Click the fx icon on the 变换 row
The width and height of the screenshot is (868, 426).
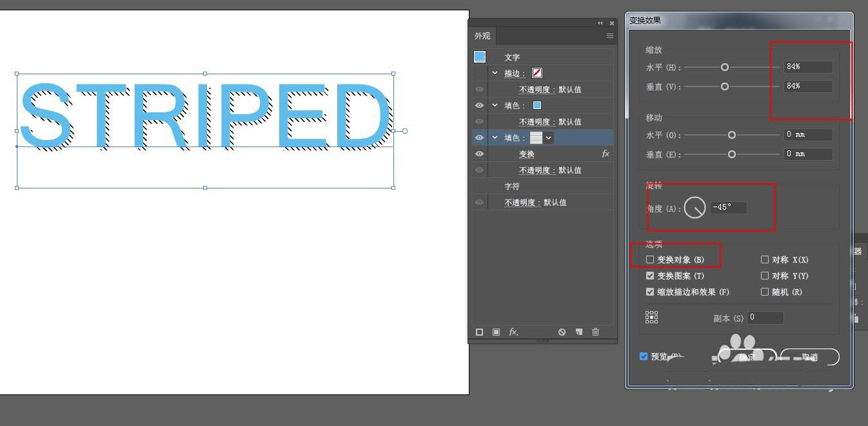tap(606, 154)
